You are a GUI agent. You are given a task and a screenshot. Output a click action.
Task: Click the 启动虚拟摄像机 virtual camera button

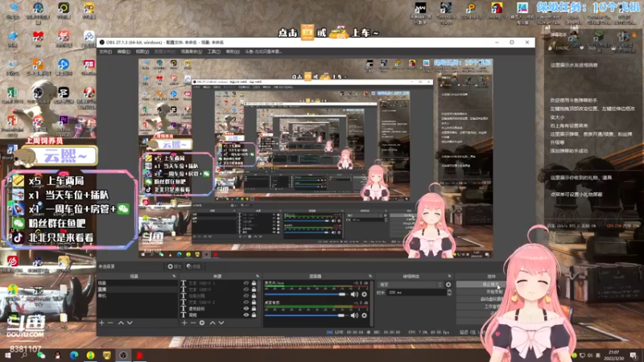click(481, 299)
